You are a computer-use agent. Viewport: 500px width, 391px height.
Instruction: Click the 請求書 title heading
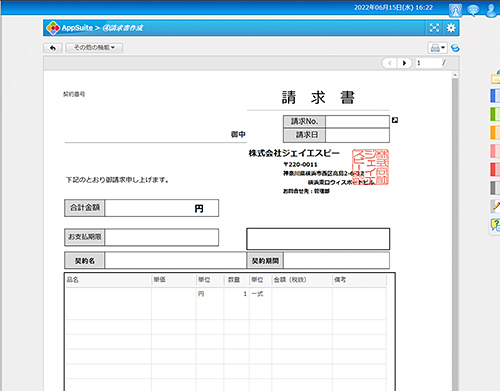(x=318, y=98)
